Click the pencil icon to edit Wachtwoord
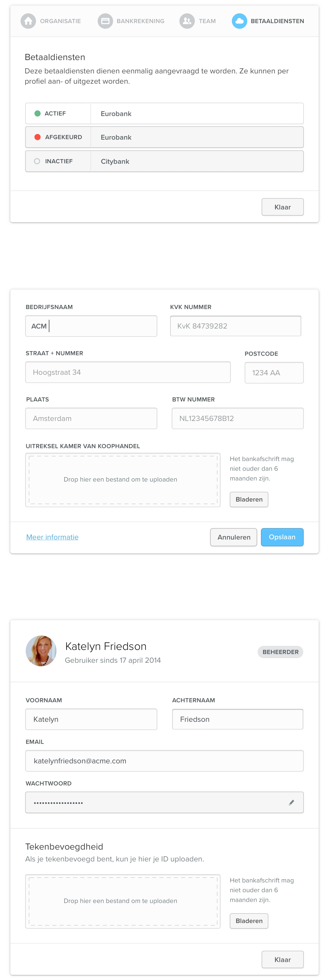The image size is (329, 980). click(x=292, y=802)
